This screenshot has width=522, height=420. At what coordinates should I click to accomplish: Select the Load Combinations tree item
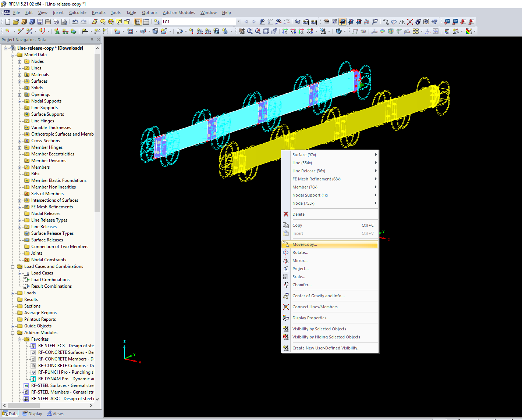(50, 280)
